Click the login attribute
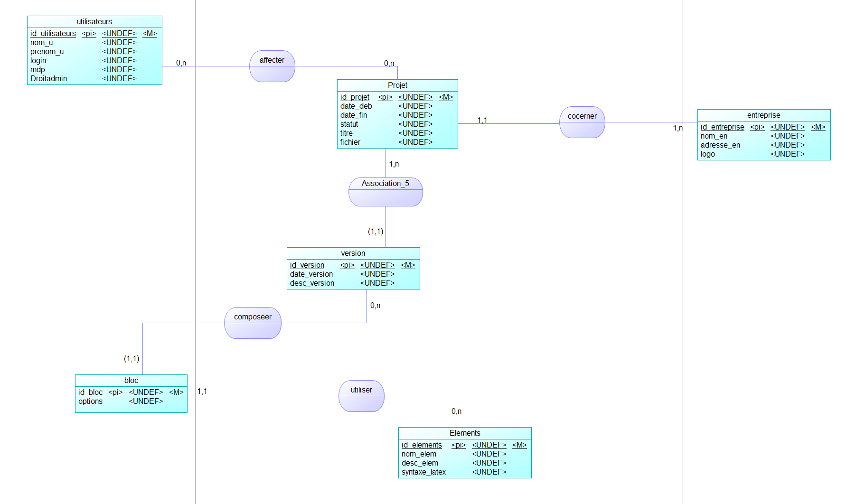The height and width of the screenshot is (504, 865). coord(38,61)
